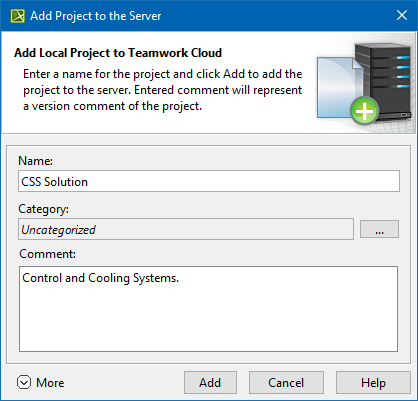Click the 'Add Local Project to Teamwork Cloud' heading

(118, 53)
